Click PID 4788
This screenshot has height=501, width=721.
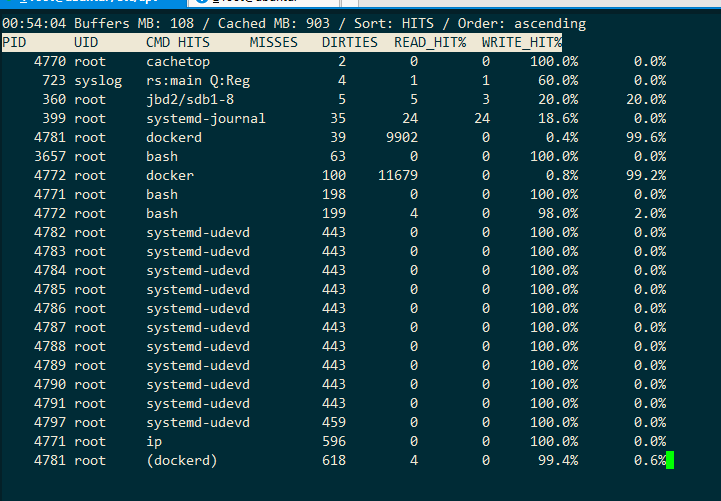(x=50, y=347)
